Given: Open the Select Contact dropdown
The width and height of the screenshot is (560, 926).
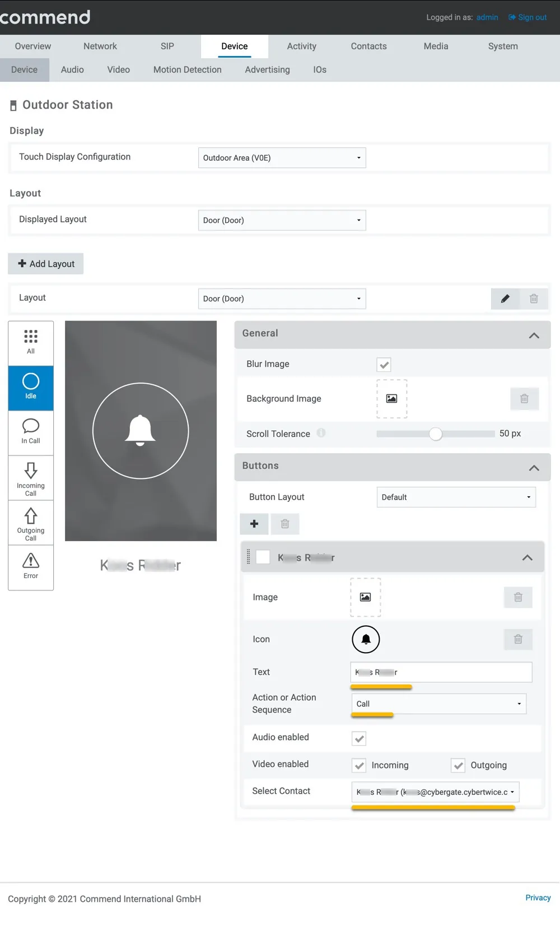Looking at the screenshot, I should point(436,792).
